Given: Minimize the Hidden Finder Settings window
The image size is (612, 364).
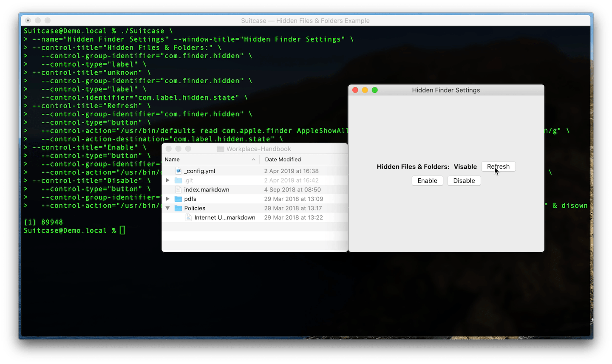Looking at the screenshot, I should 365,90.
